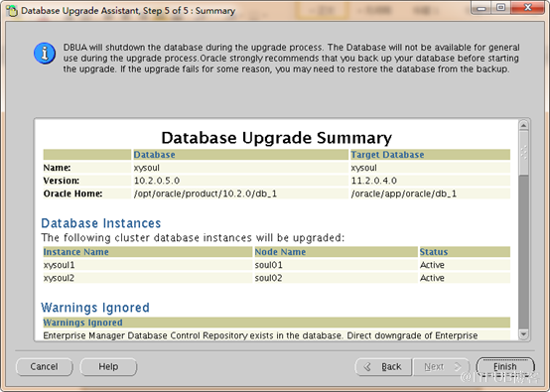Click the summary scrollbar down arrow
Viewport: 550px width, 392px height.
pyautogui.click(x=524, y=334)
